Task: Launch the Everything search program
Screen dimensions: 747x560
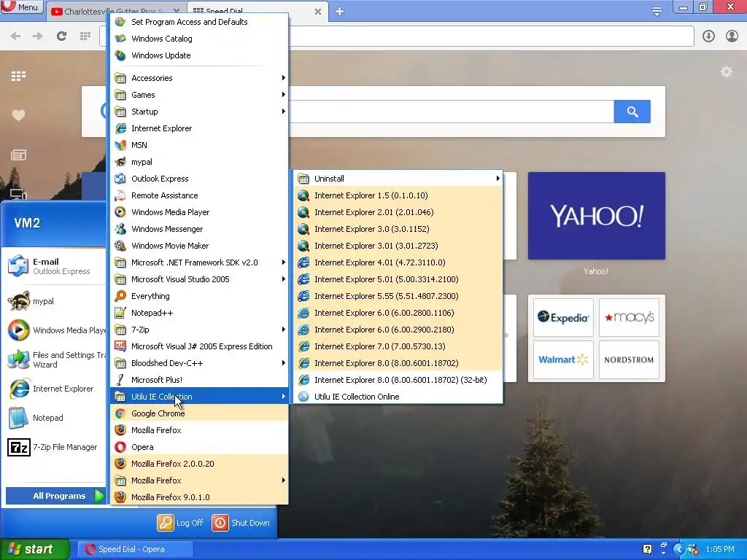Action: pyautogui.click(x=199, y=296)
